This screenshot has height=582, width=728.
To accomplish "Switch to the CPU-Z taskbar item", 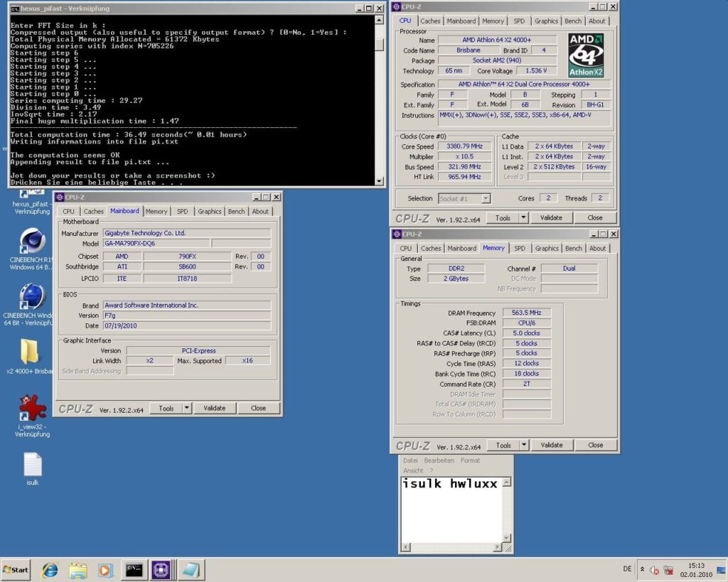I will point(161,570).
